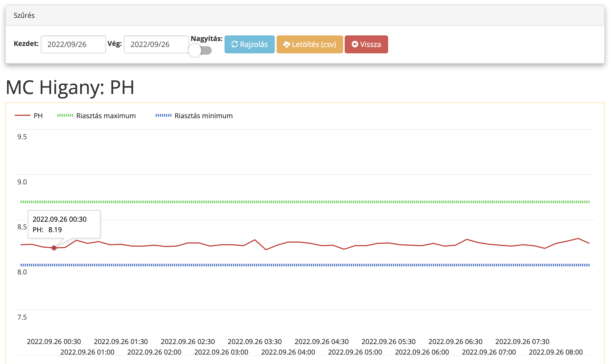Click x-axis label 2022.09.26 05:30
This screenshot has height=364, width=610.
tap(389, 341)
